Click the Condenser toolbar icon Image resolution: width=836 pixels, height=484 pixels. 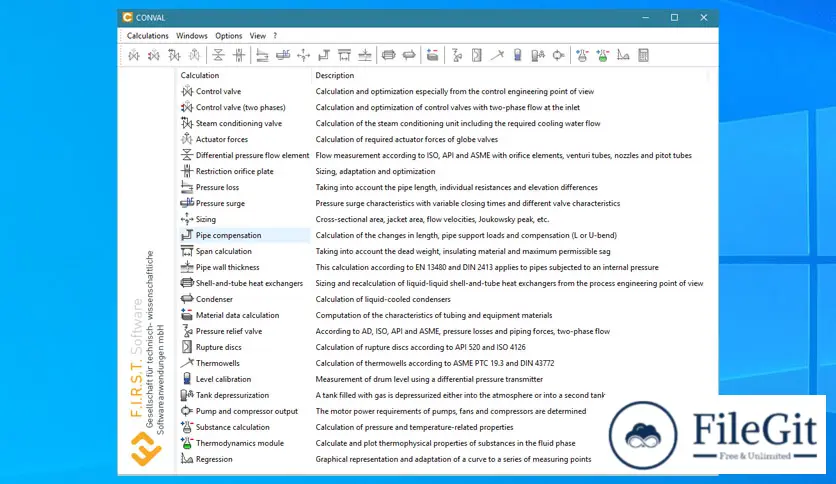click(409, 55)
